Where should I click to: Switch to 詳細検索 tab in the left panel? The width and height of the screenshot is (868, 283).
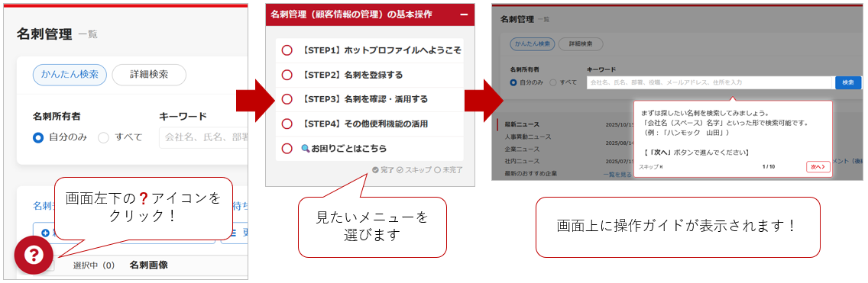click(149, 75)
